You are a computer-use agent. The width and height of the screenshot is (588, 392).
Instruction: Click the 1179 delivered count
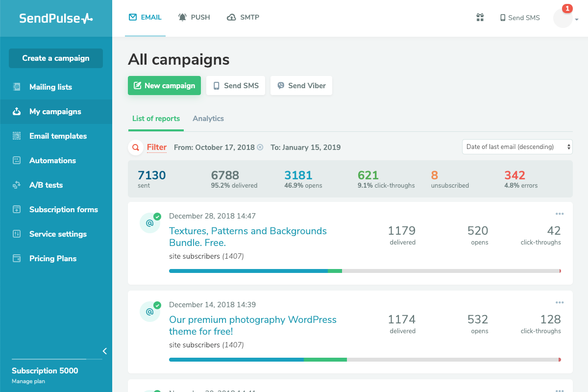(x=402, y=234)
